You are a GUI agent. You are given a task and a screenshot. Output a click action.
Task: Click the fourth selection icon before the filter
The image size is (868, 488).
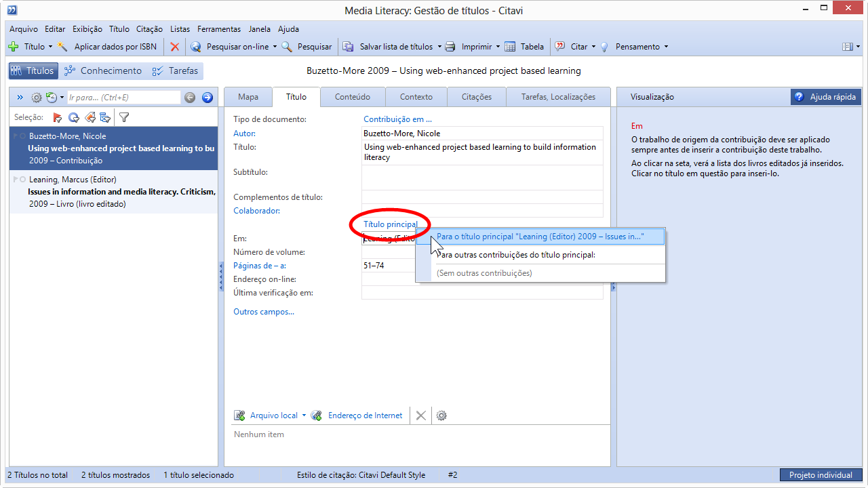pyautogui.click(x=105, y=117)
